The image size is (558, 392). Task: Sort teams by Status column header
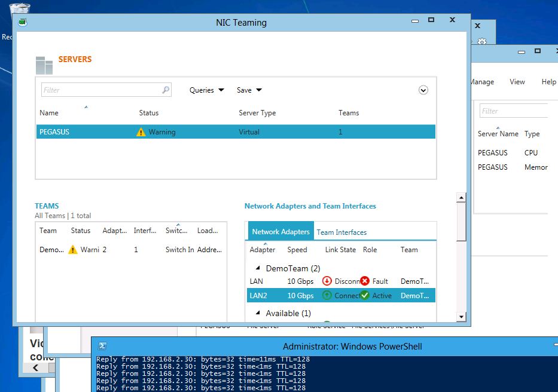(80, 231)
